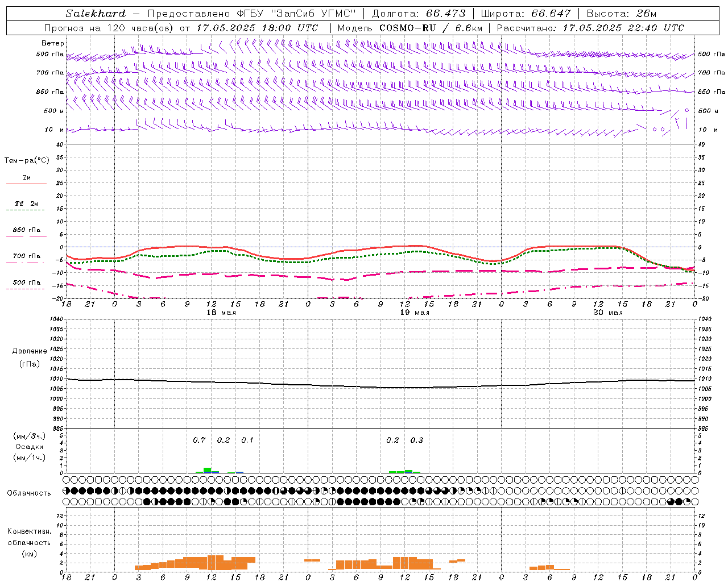Click the (км) unit of convective cloudiness
The width and height of the screenshot is (728, 582).
[30, 554]
